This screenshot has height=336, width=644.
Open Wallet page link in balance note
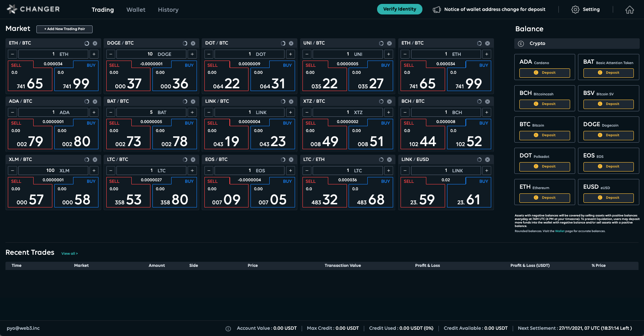pos(560,231)
